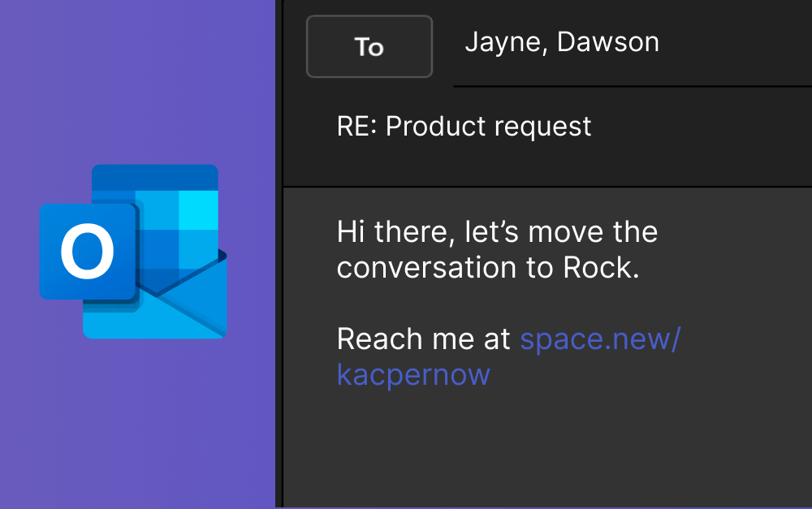Click empty message body area below link

click(x=544, y=446)
